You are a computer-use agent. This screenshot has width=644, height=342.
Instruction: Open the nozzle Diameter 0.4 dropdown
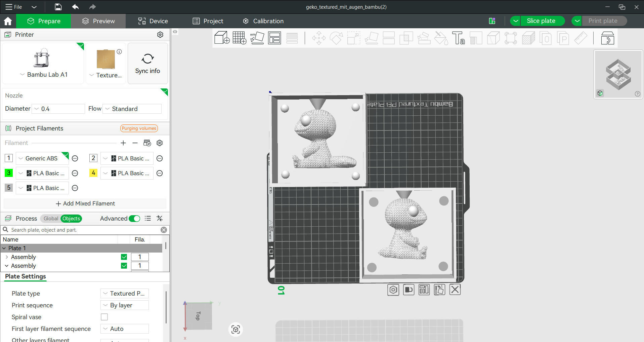pyautogui.click(x=58, y=109)
